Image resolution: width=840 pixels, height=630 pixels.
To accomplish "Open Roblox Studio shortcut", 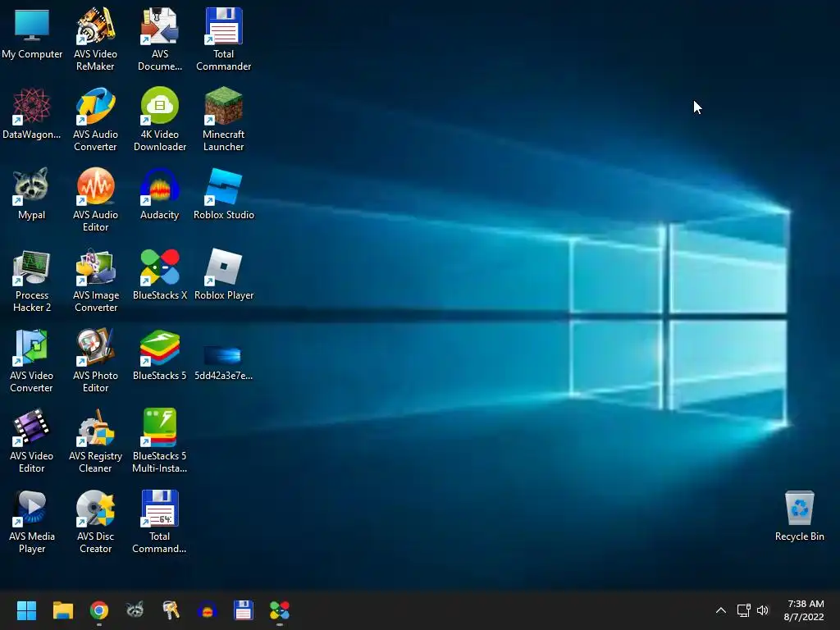I will [223, 194].
